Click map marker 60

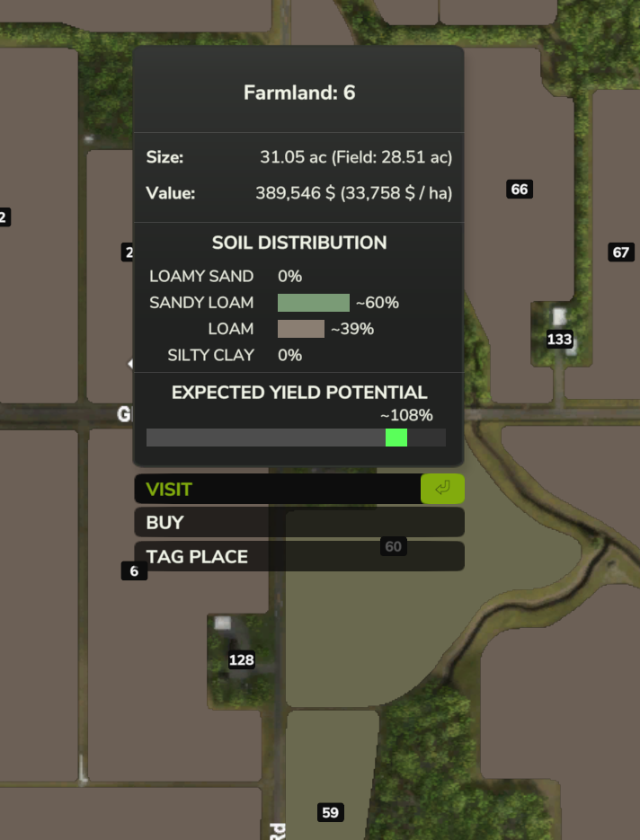393,546
